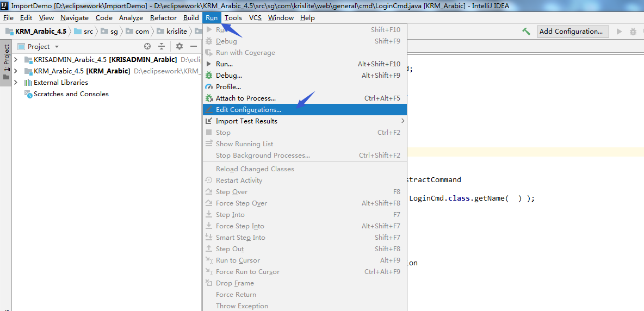
Task: Open Project panel settings gear
Action: click(179, 46)
